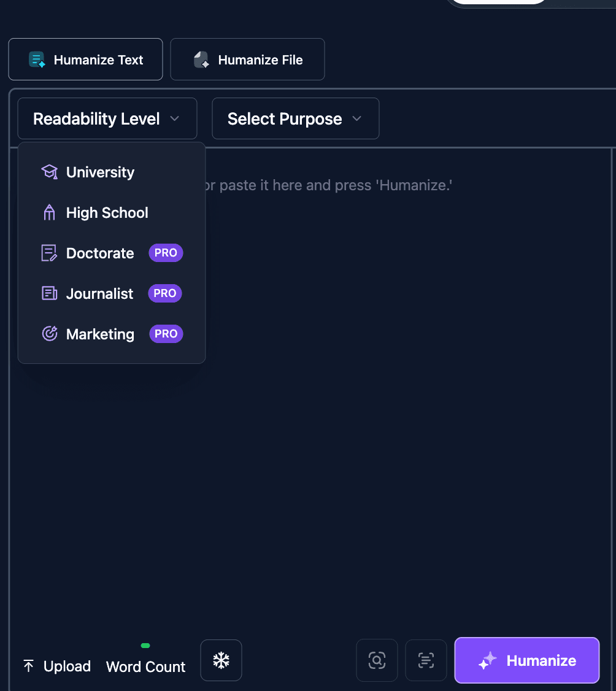The image size is (616, 691).
Task: Open the Select Purpose dropdown
Action: click(295, 118)
